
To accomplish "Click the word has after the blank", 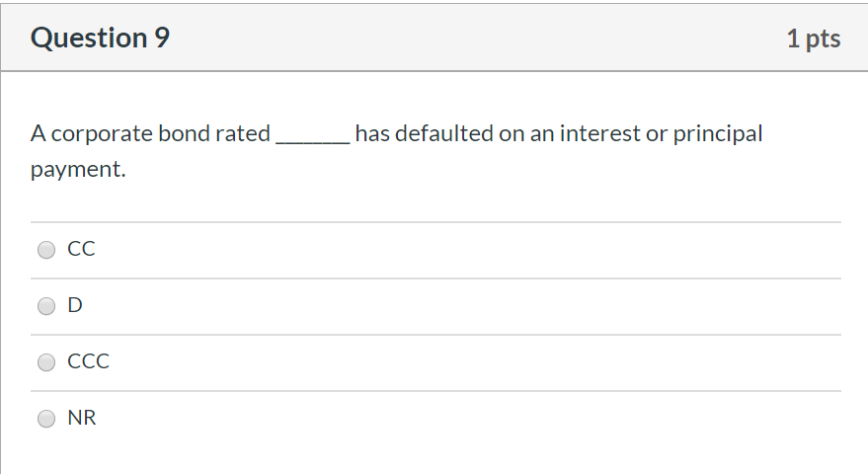I will click(372, 134).
